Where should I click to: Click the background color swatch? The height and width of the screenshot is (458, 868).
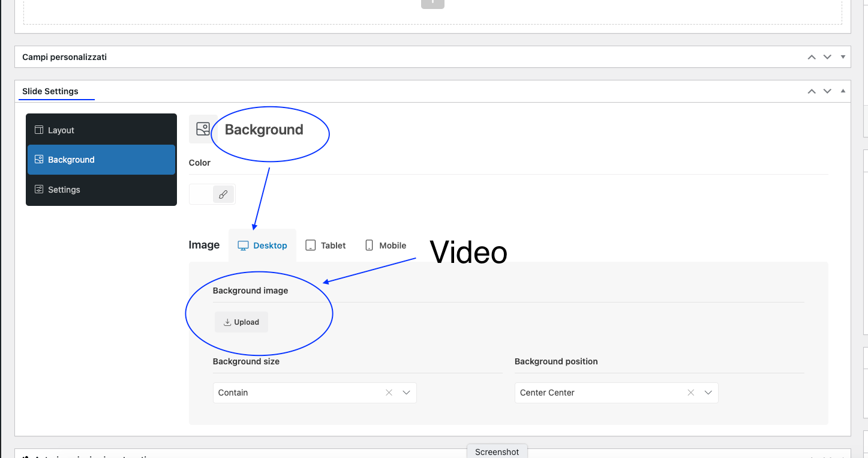click(202, 194)
